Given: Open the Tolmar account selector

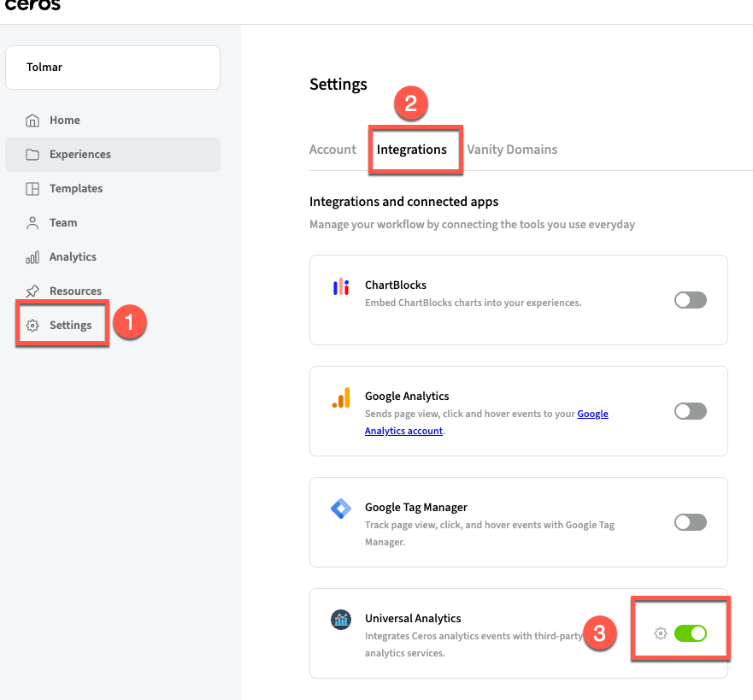Looking at the screenshot, I should pos(113,68).
